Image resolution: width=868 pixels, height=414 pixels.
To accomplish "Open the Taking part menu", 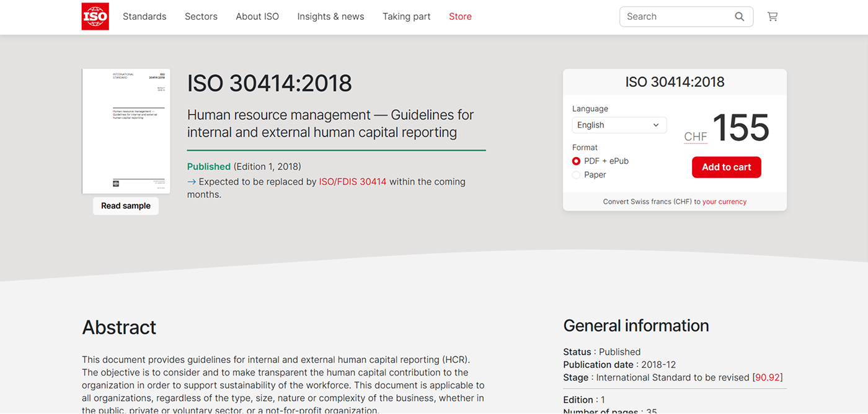I will tap(406, 17).
